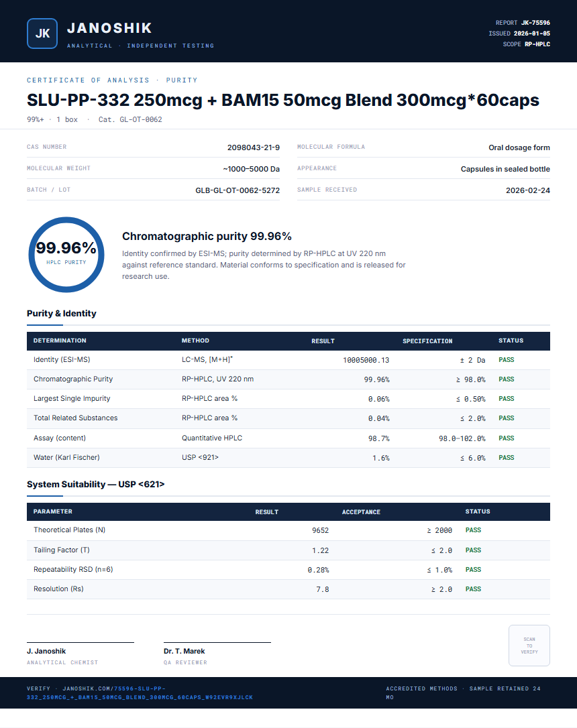This screenshot has height=728, width=577.
Task: Click the DETERMINATION column header
Action: pos(60,341)
